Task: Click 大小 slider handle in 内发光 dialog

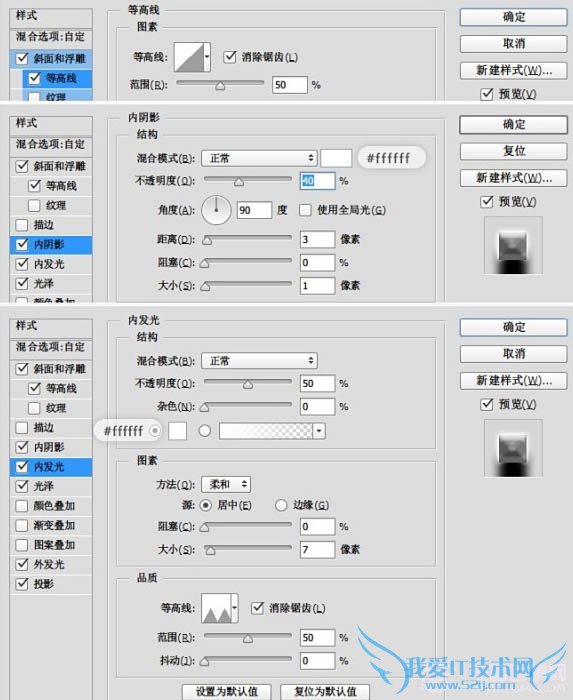Action: [x=210, y=550]
